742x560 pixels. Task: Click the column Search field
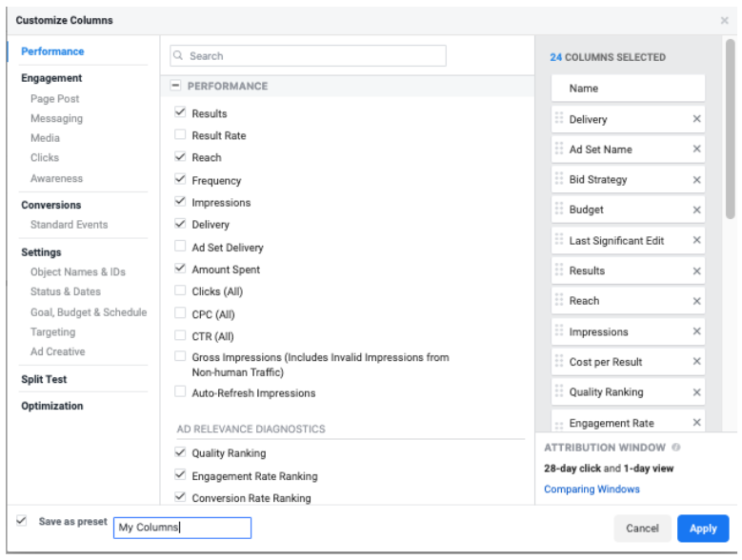pos(308,56)
